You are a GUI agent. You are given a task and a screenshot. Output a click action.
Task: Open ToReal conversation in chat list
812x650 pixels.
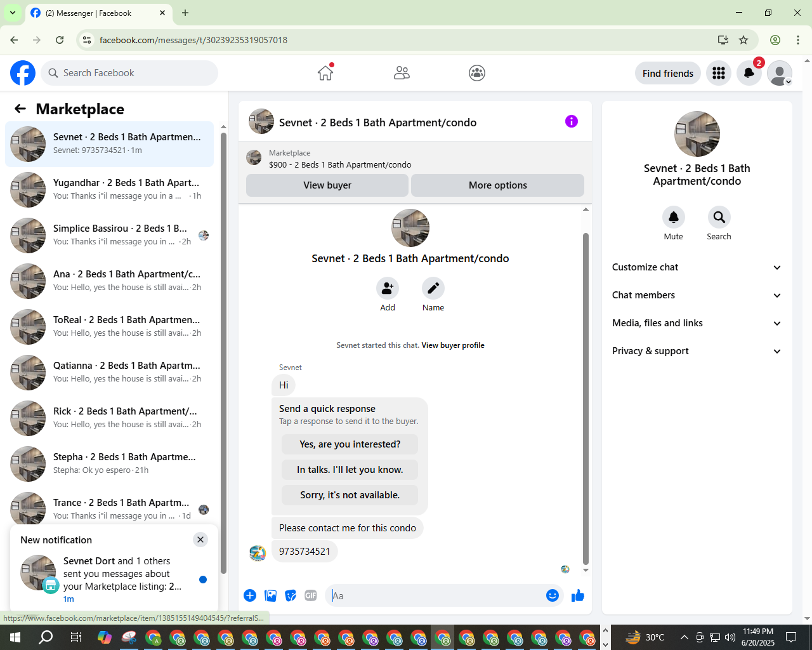110,327
